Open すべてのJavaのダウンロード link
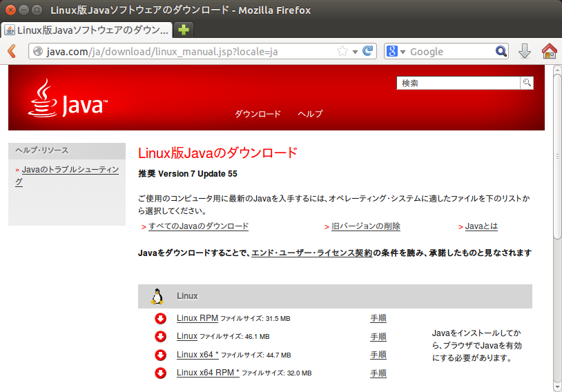Viewport: 562px width, 392px height. (x=198, y=226)
